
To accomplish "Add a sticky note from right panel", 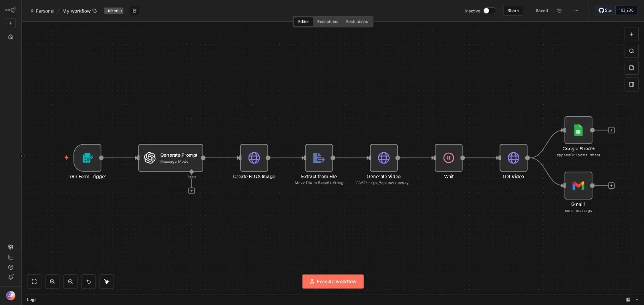I will tap(632, 68).
